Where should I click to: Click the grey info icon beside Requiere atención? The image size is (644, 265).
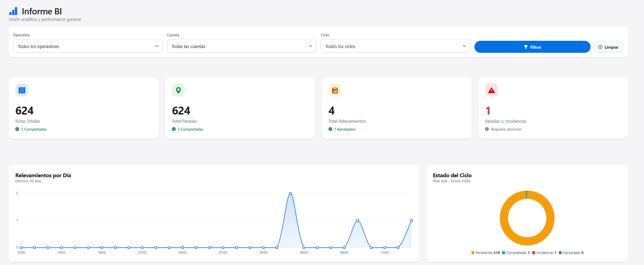click(487, 129)
